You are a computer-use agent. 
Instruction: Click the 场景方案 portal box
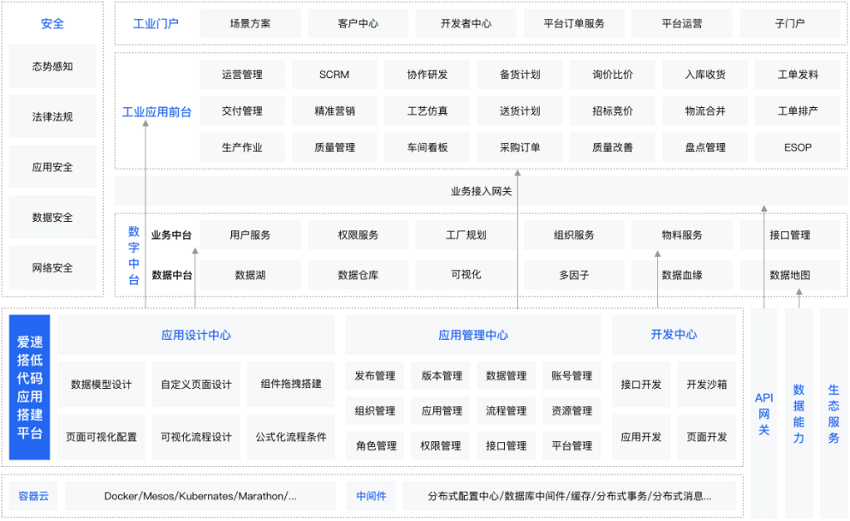pyautogui.click(x=249, y=23)
